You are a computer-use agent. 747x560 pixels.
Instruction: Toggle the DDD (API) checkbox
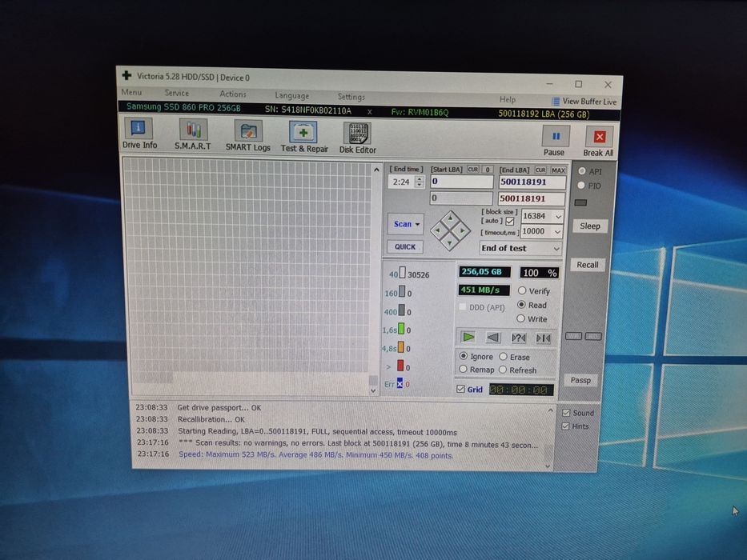(463, 306)
